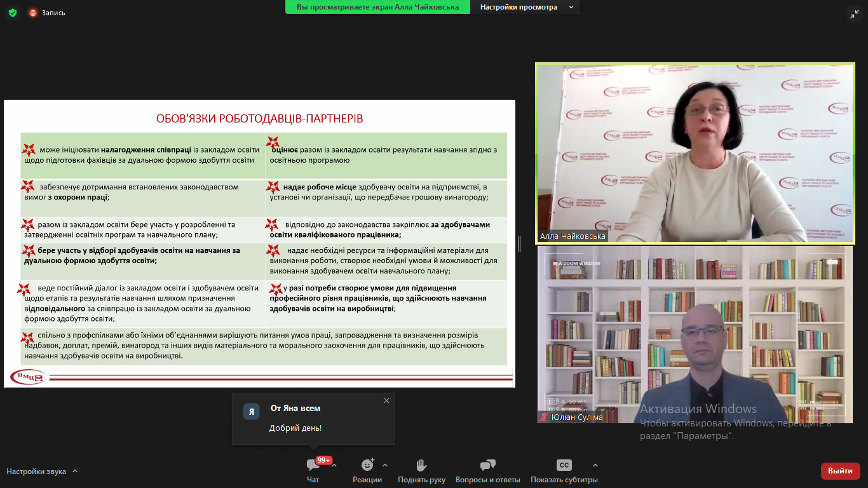Screen dimensions: 868x488
Task: Click the star bullet beside 'може ініціювати'
Action: [29, 150]
